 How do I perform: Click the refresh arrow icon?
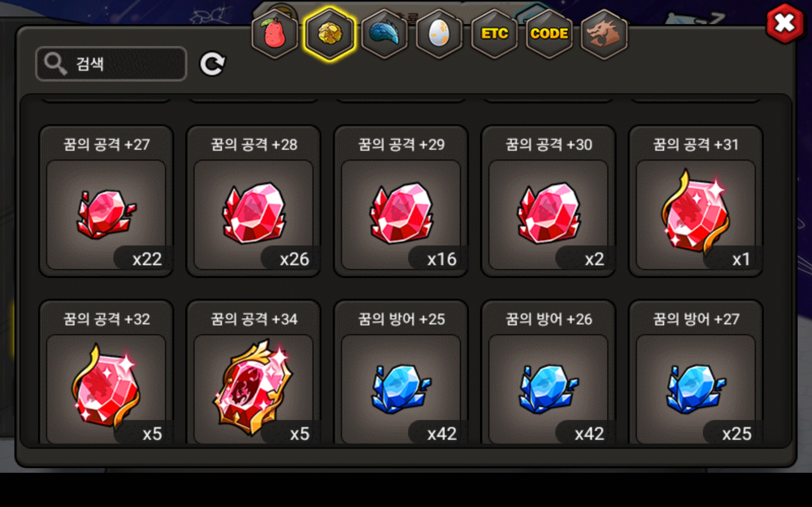pos(213,64)
